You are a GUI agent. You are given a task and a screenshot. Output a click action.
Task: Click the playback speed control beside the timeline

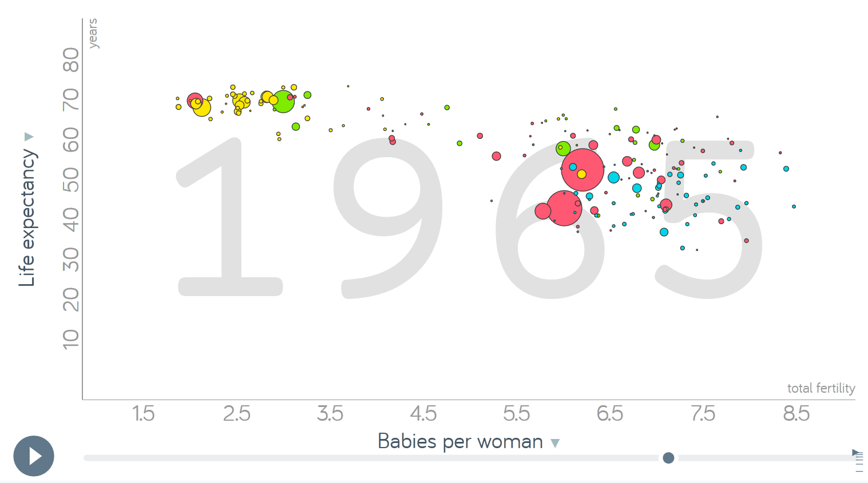pos(857,456)
